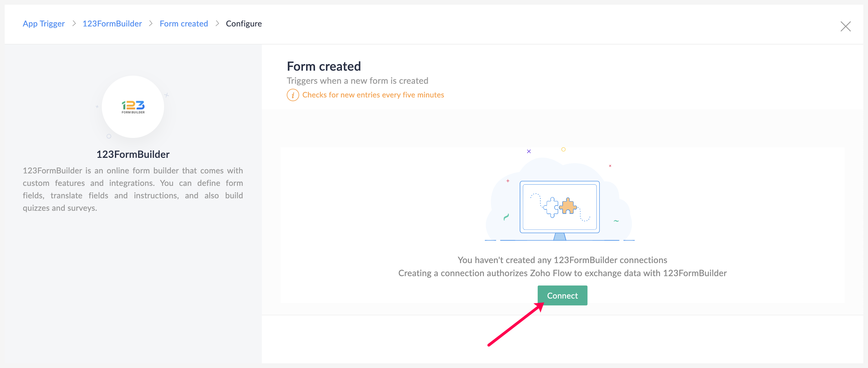868x368 pixels.
Task: Click the 123 Form Builder logo
Action: point(133,107)
